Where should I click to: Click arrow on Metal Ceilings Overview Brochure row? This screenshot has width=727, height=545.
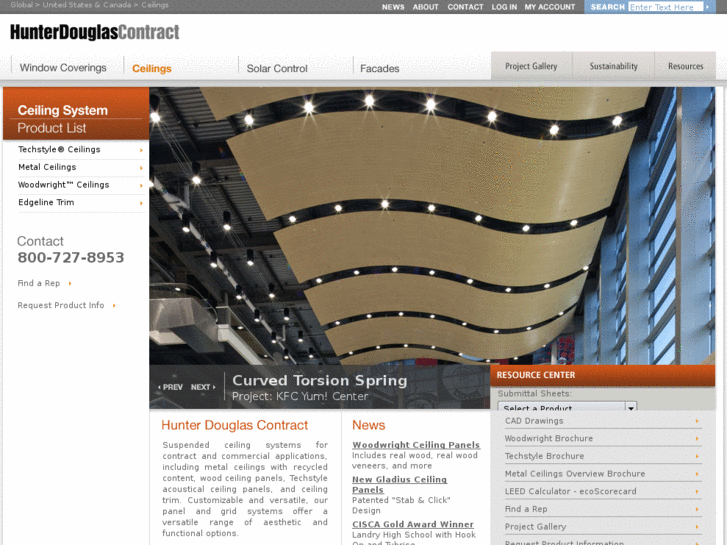[697, 474]
